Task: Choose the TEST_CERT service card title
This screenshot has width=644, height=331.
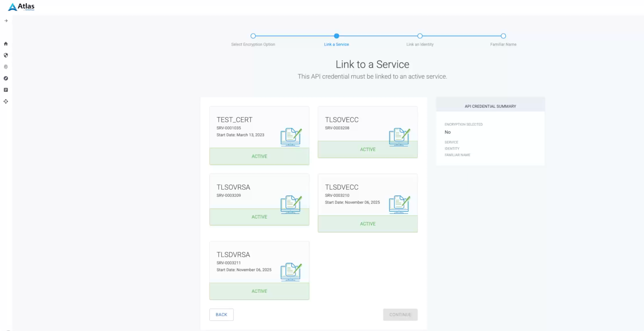Action: pos(235,120)
